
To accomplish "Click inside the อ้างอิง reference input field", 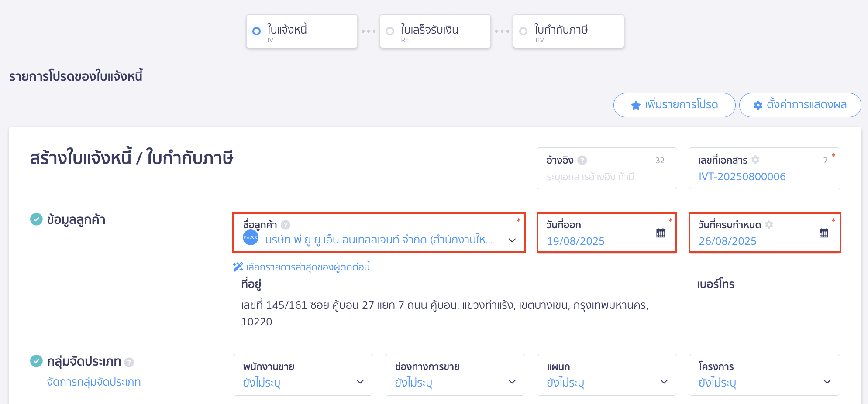I will point(607,176).
